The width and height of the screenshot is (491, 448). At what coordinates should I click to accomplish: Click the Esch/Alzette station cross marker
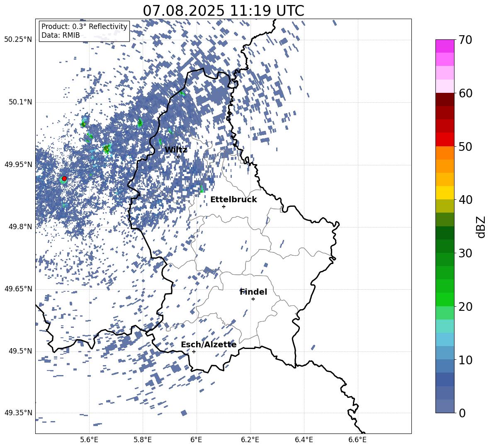194,351
